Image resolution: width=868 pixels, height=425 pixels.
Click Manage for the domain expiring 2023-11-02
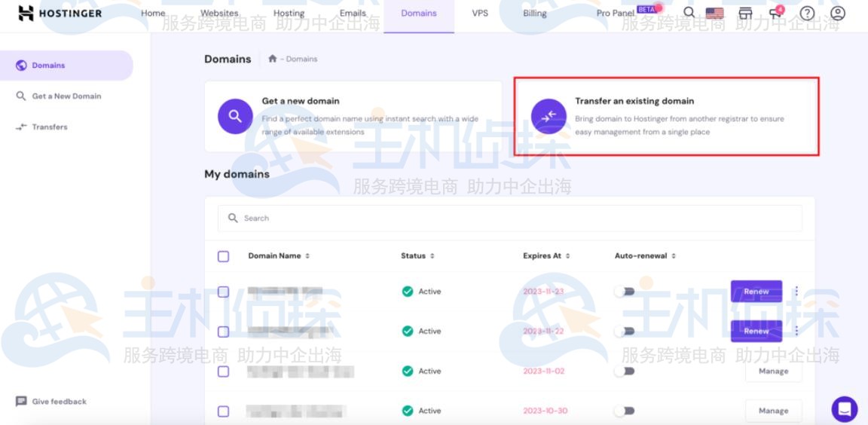pos(774,371)
